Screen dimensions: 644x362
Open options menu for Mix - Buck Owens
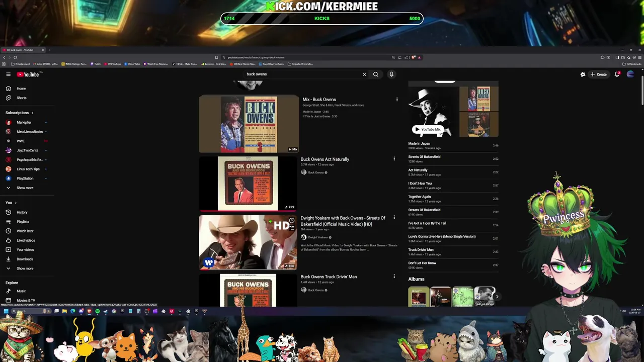click(x=397, y=100)
